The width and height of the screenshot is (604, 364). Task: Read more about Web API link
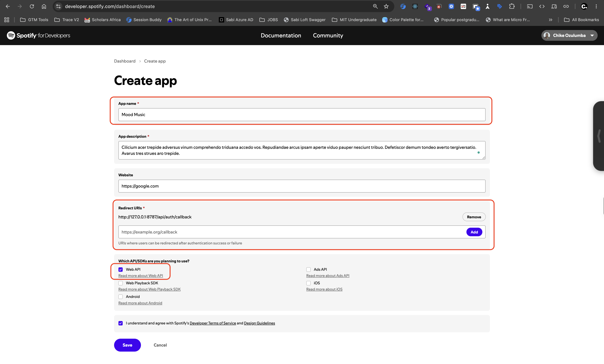tap(141, 275)
